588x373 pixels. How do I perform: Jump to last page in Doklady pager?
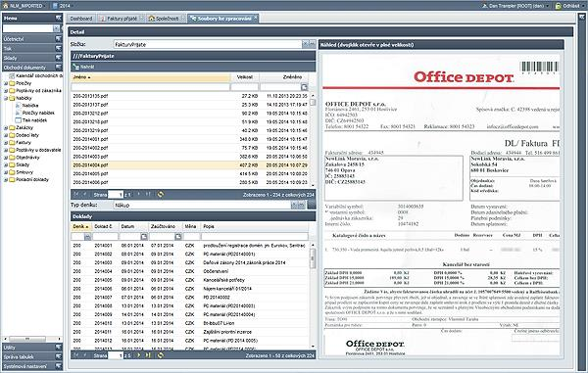click(x=148, y=355)
